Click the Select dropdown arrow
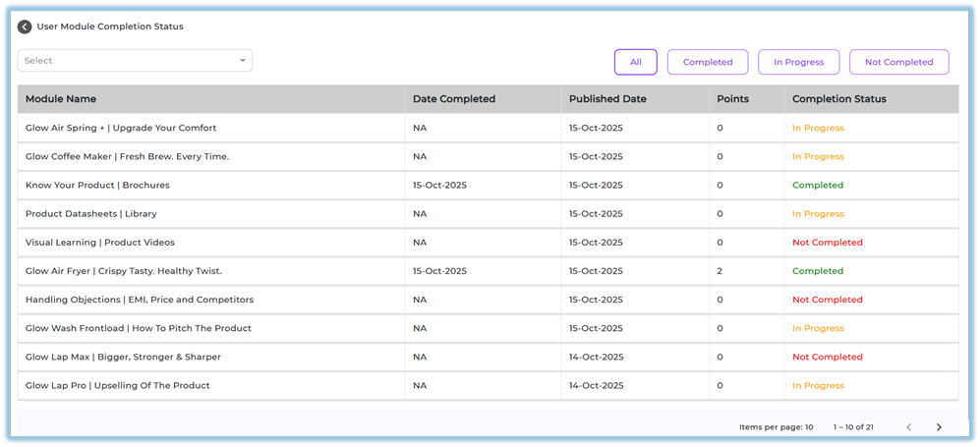The height and width of the screenshot is (447, 980). 243,61
